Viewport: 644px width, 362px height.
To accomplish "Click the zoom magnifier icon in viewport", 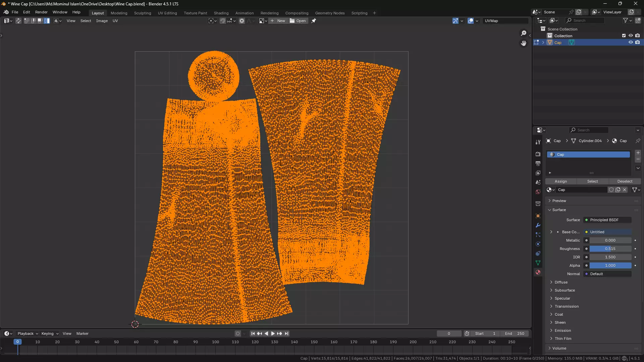I will [x=524, y=33].
